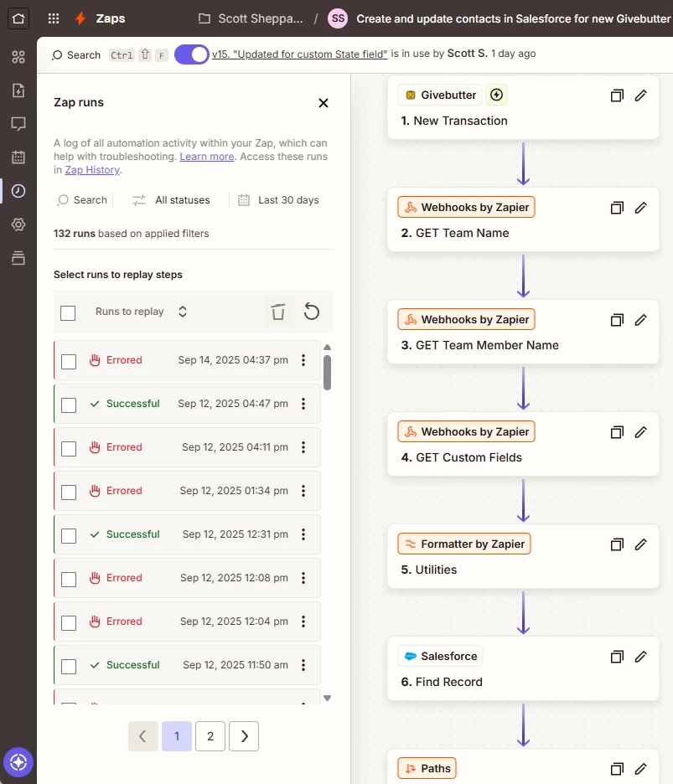Select the Errored run from Sep 12 12:08 pm
This screenshot has width=673, height=784.
click(69, 579)
